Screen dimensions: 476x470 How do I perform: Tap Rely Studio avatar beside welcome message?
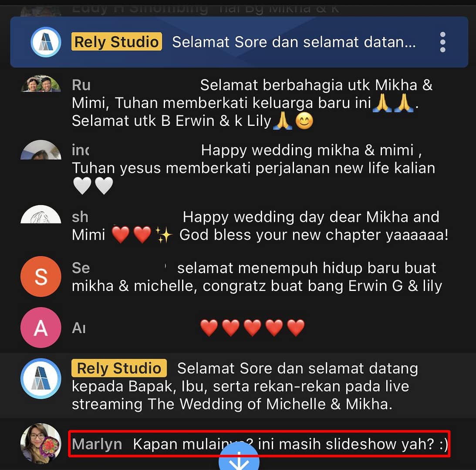41,379
